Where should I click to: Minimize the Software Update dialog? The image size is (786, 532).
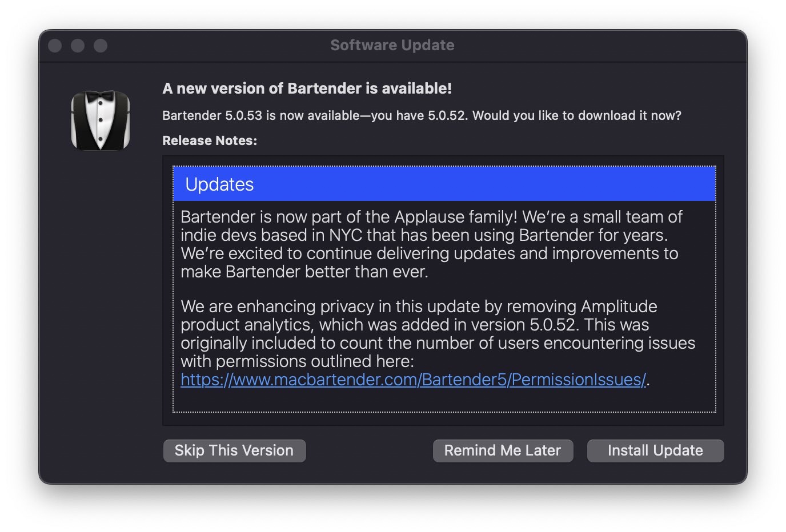coord(78,46)
